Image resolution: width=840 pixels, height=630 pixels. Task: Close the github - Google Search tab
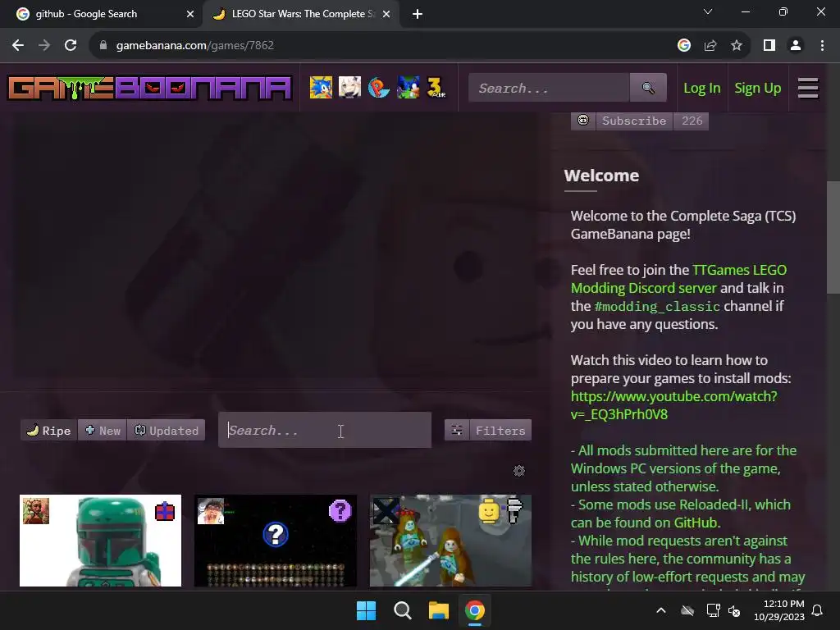tap(190, 14)
